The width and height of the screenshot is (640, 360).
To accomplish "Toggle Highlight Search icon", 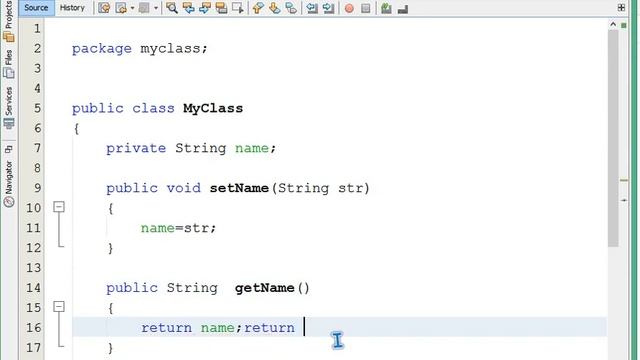I will click(x=222, y=8).
